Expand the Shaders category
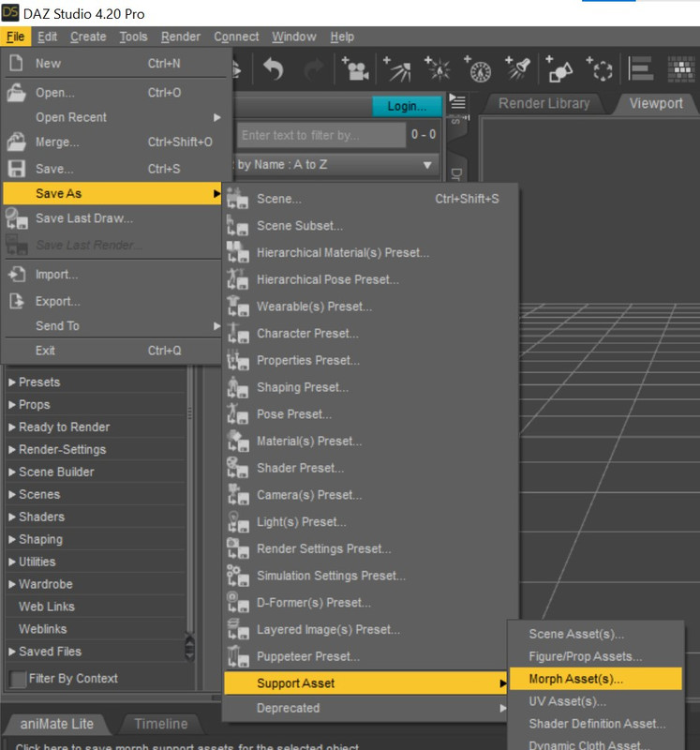The height and width of the screenshot is (750, 700). click(x=12, y=517)
